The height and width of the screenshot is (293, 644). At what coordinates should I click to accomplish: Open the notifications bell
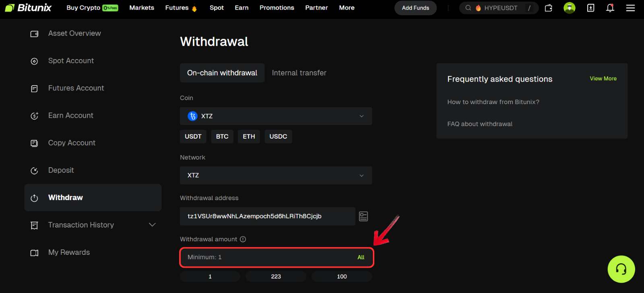610,8
